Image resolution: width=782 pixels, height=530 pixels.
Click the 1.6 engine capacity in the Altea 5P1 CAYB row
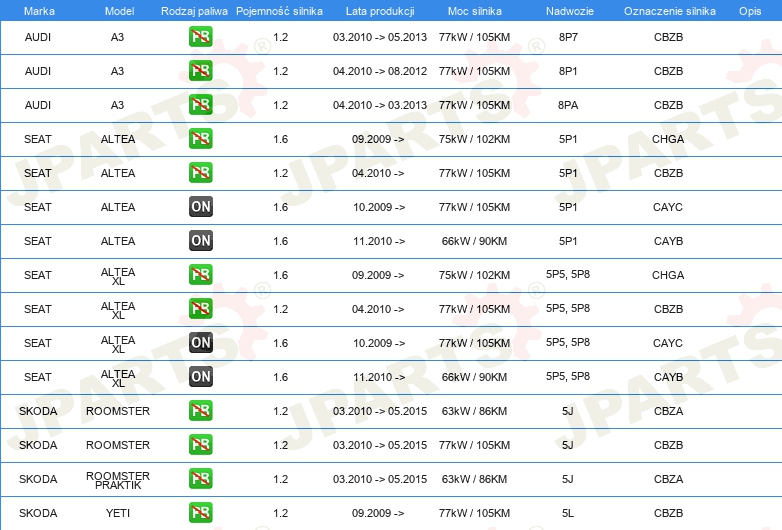pos(280,241)
